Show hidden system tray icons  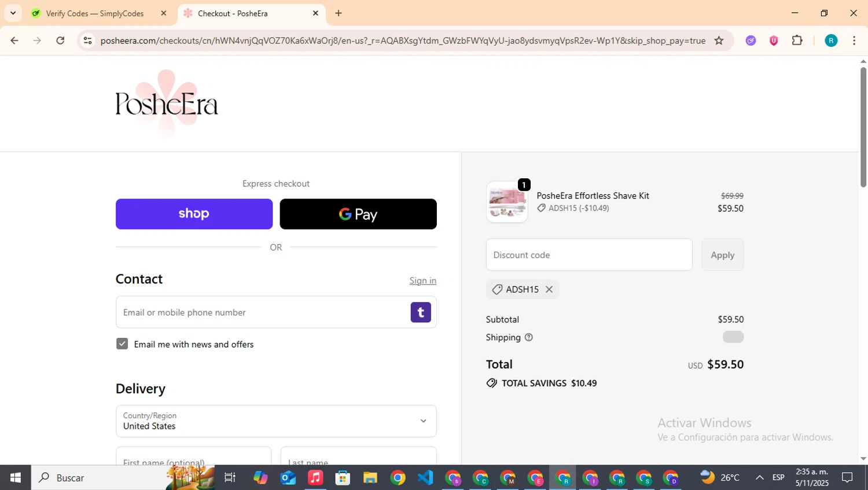pos(759,478)
